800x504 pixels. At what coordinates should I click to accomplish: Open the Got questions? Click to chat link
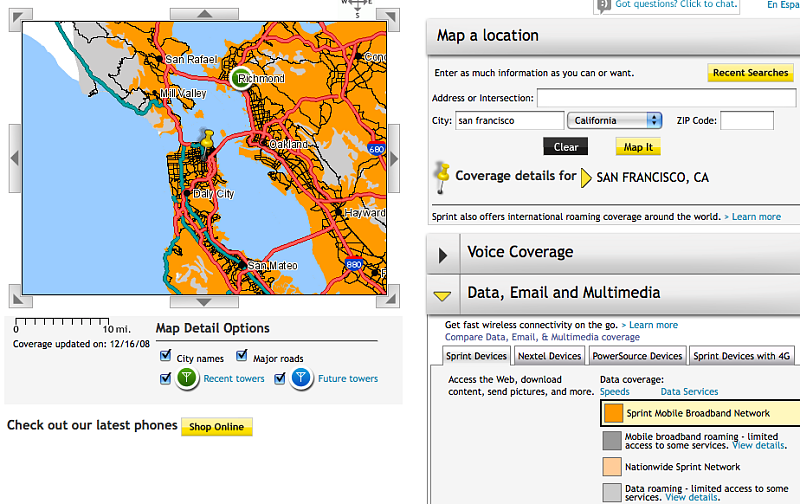tap(676, 4)
